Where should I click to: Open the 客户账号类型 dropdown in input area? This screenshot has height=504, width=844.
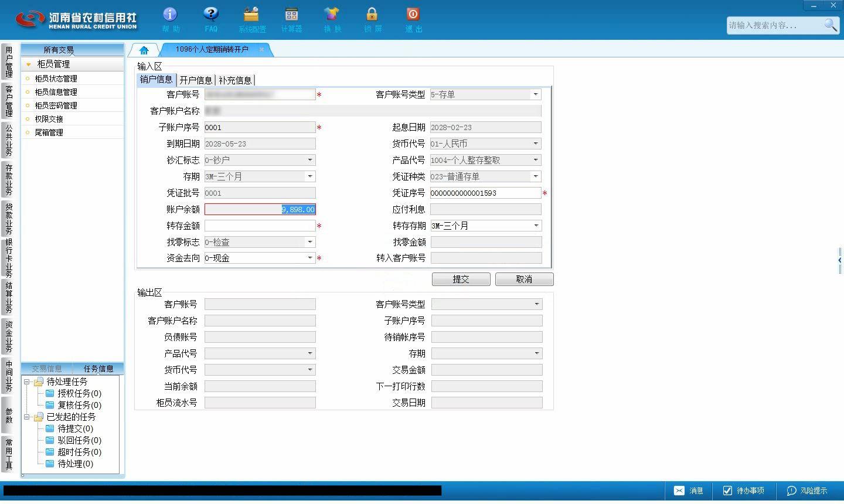tap(536, 94)
